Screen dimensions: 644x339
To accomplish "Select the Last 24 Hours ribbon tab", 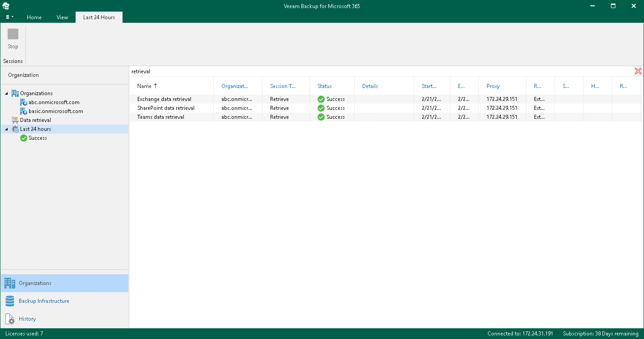I will tap(99, 17).
